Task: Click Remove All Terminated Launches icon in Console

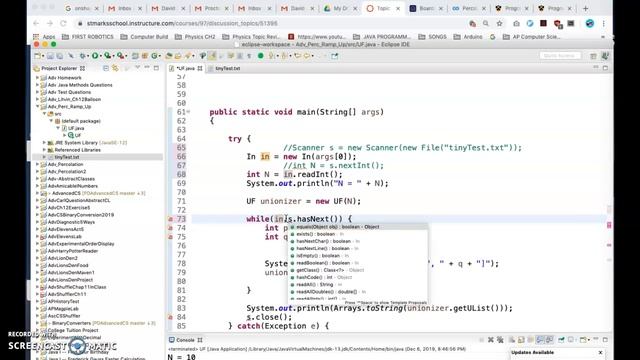Action: [500, 340]
